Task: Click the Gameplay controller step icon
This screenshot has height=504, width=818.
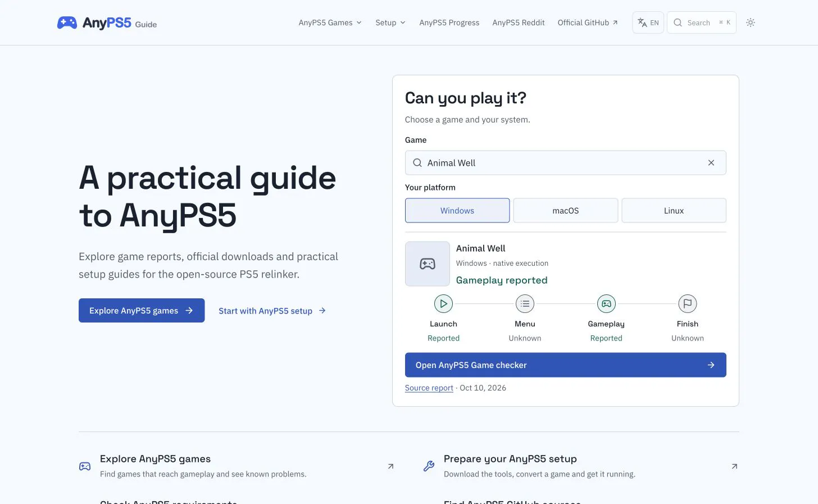Action: tap(606, 304)
